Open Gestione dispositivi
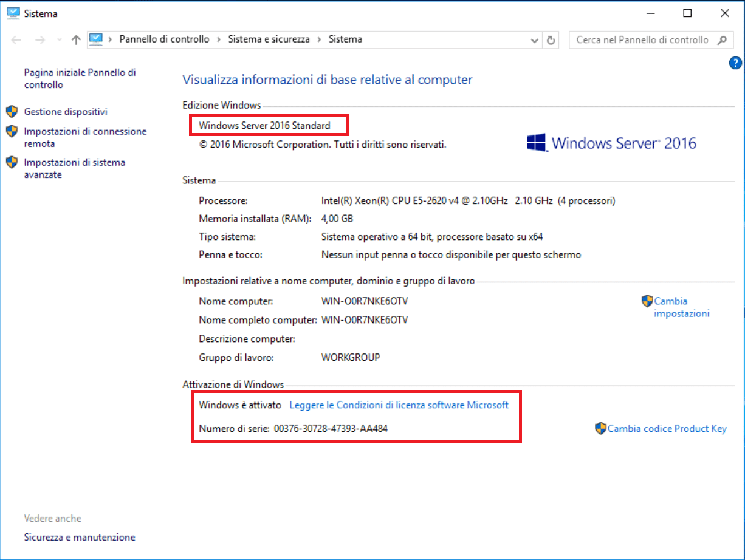The image size is (745, 560). tap(66, 112)
